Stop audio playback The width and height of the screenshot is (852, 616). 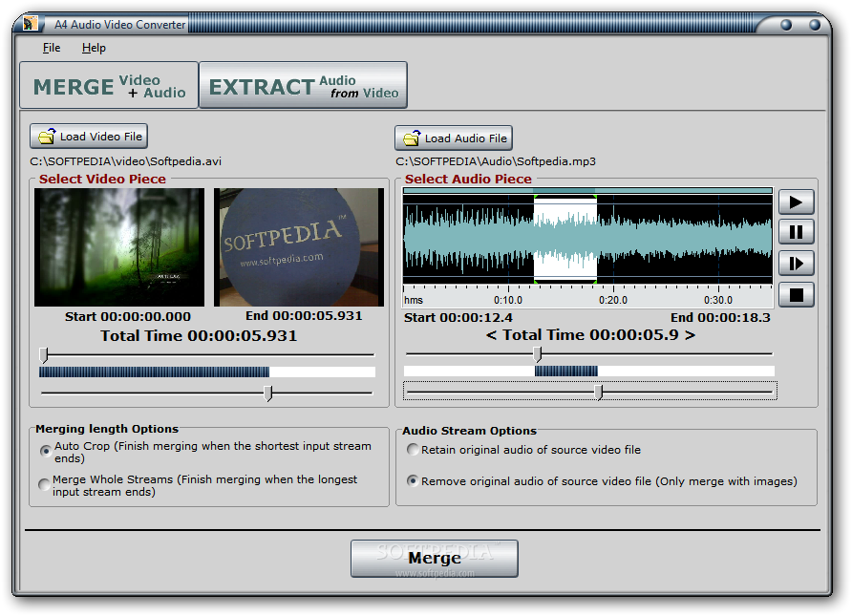796,295
